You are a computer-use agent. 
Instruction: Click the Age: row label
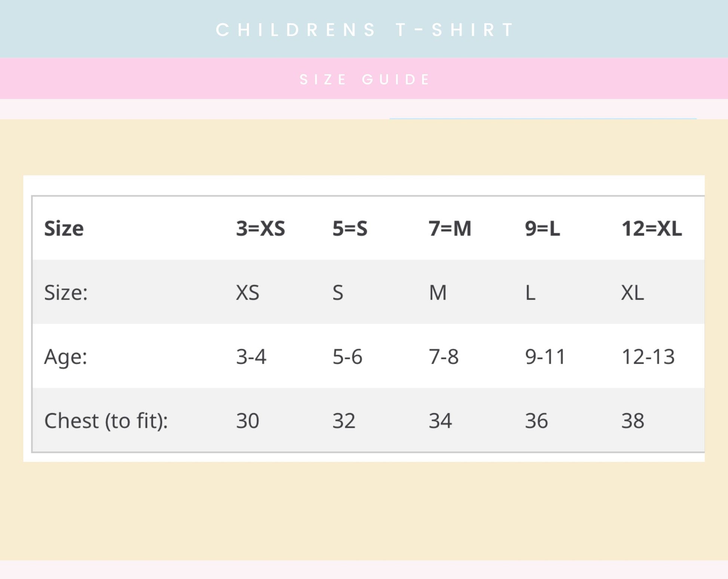coord(65,357)
